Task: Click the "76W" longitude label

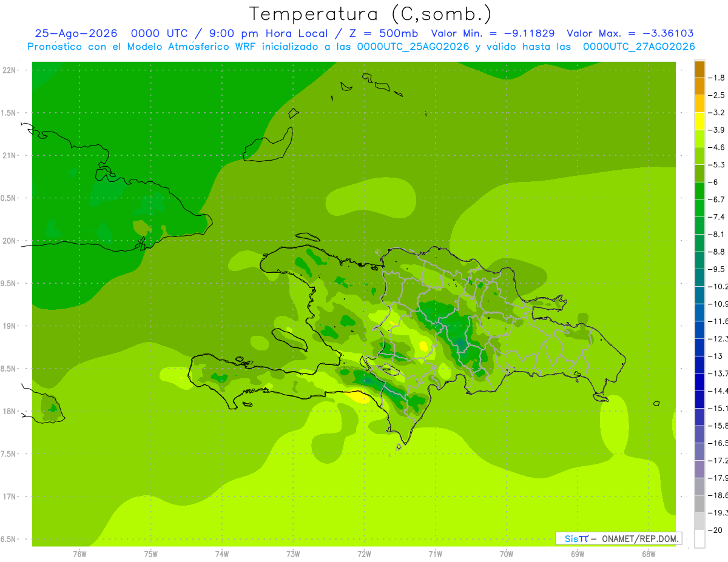Action: coord(79,554)
